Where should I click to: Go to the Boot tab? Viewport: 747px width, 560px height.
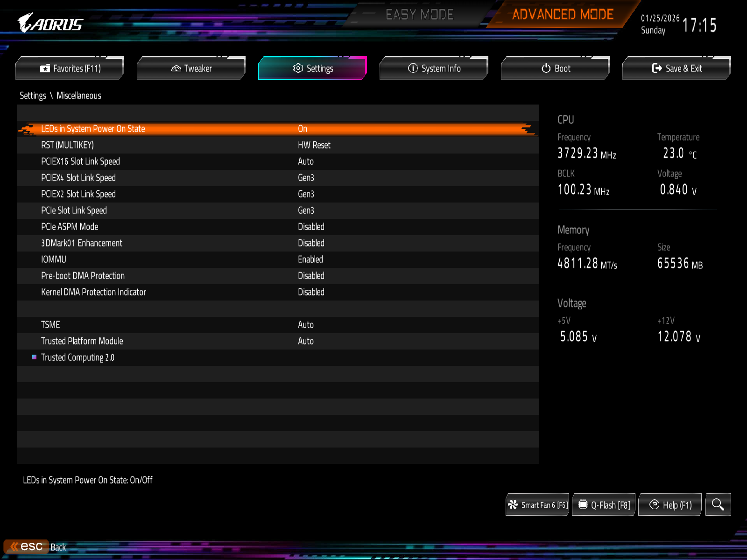pos(556,69)
